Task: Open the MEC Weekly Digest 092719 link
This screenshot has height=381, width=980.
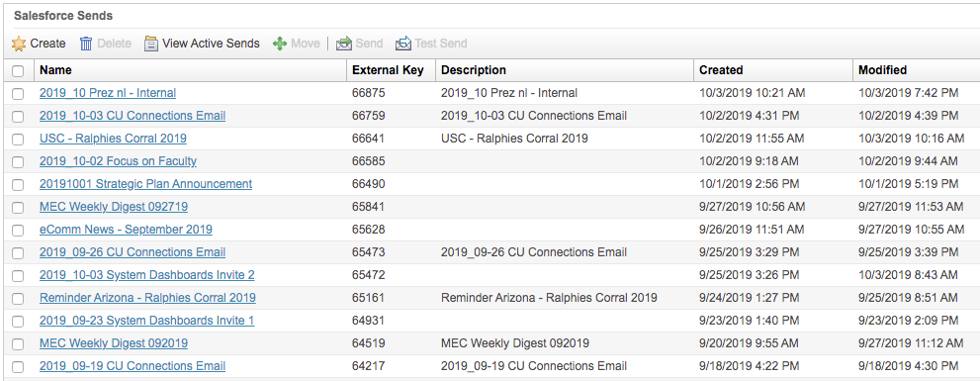Action: [114, 207]
